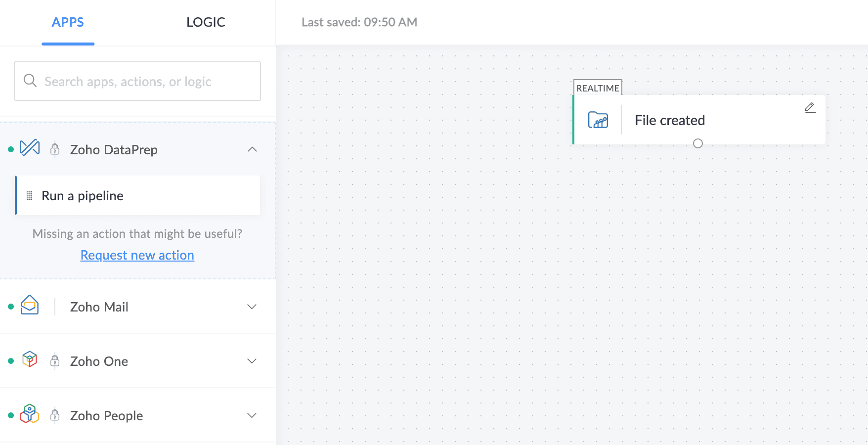This screenshot has height=445, width=868.
Task: Click the lock icon beside Zoho One
Action: click(55, 361)
